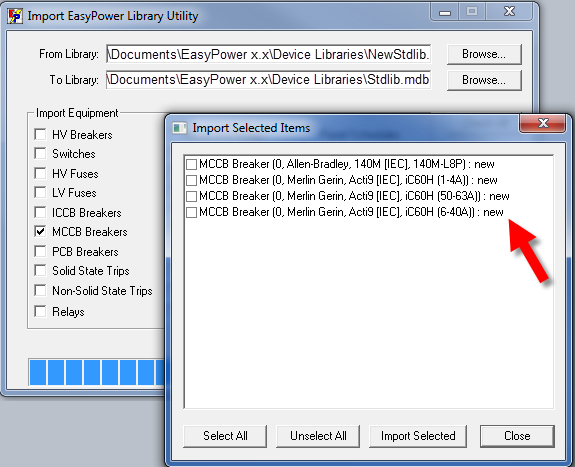Click the To Library path field
The height and width of the screenshot is (467, 575).
(268, 80)
